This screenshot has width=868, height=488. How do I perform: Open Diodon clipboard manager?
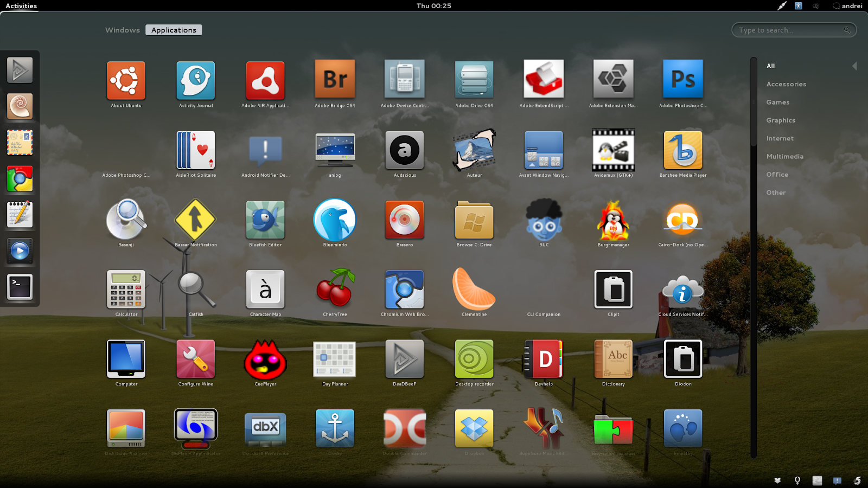click(x=683, y=358)
